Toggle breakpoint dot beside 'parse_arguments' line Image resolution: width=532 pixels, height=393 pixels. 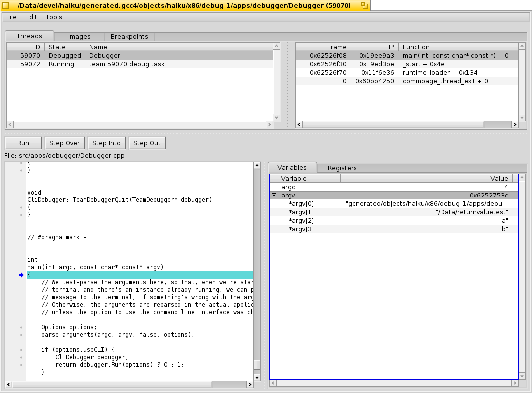[21, 335]
